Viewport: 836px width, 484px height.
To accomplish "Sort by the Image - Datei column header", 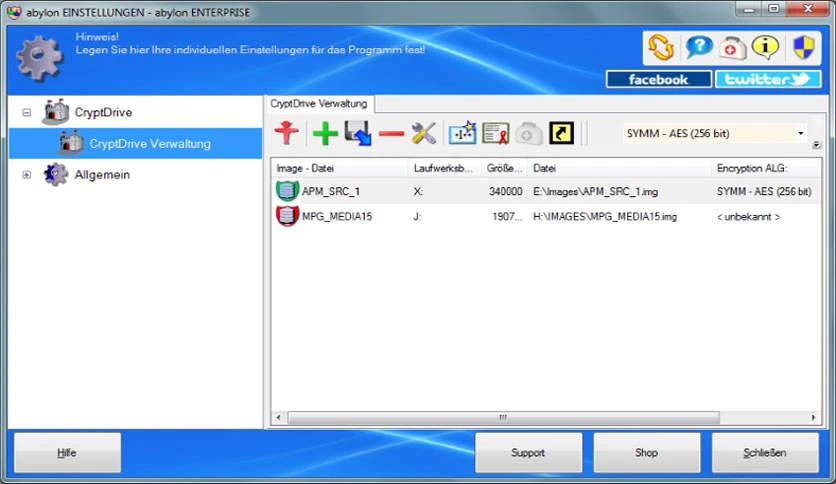I will point(339,168).
